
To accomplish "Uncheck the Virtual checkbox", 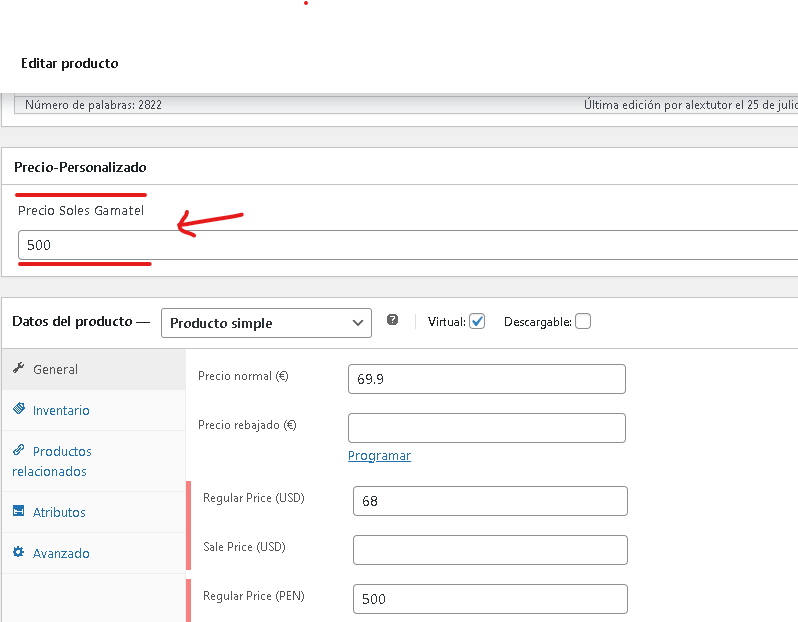I will (477, 322).
